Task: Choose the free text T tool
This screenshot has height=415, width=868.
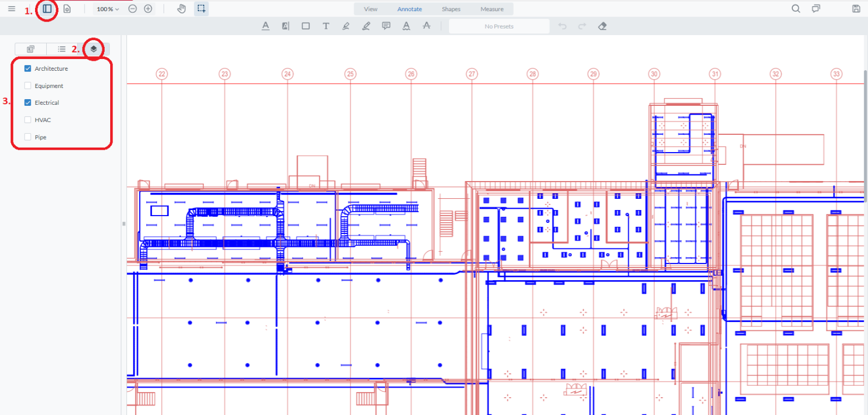Action: coord(326,26)
